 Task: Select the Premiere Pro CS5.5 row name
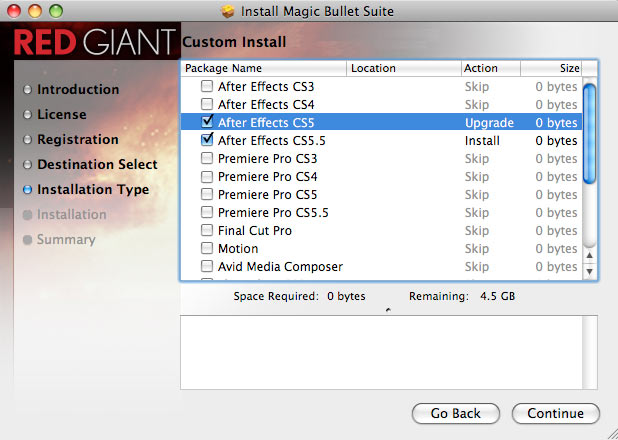pyautogui.click(x=273, y=213)
